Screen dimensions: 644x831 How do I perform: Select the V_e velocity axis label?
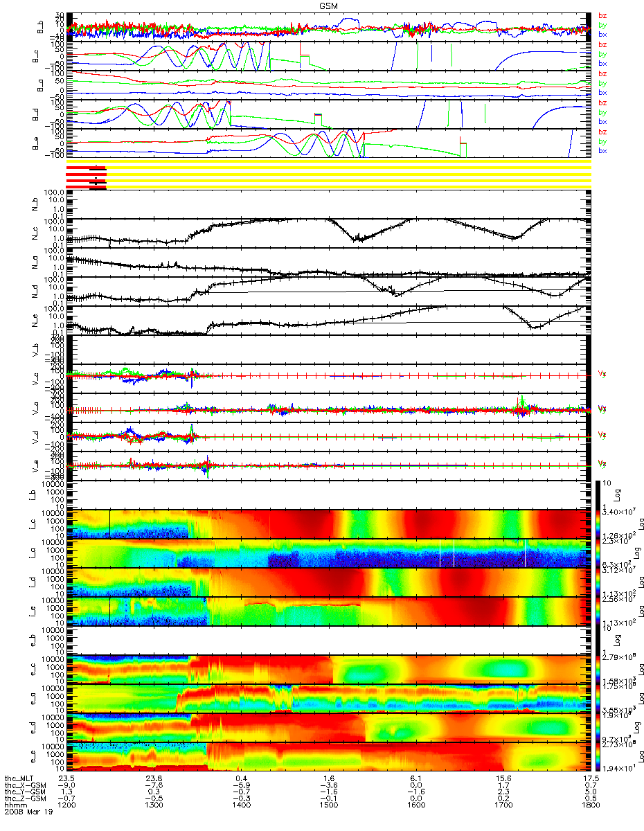pos(35,465)
